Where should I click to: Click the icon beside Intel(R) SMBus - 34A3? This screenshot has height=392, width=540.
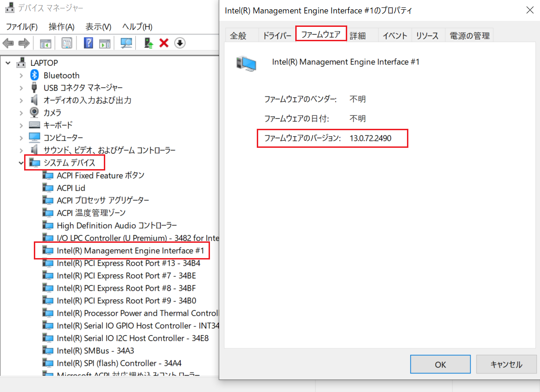point(48,350)
